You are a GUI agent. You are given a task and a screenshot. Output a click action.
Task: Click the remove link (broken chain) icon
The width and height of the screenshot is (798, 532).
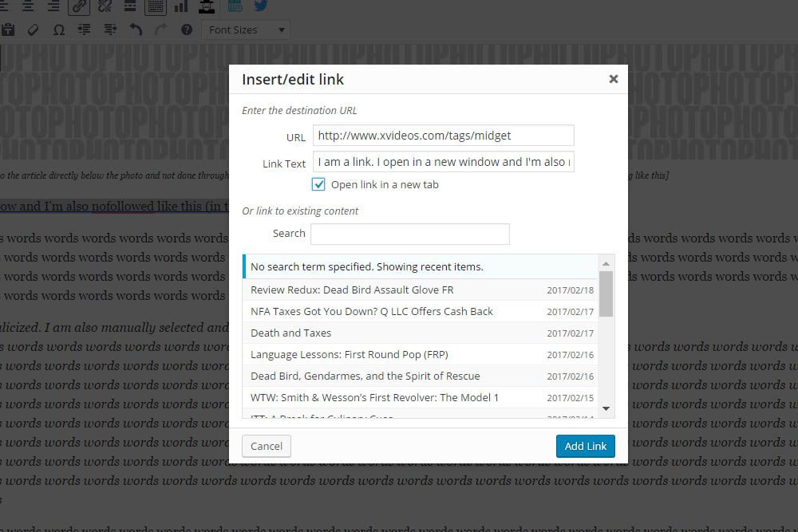pos(105,6)
